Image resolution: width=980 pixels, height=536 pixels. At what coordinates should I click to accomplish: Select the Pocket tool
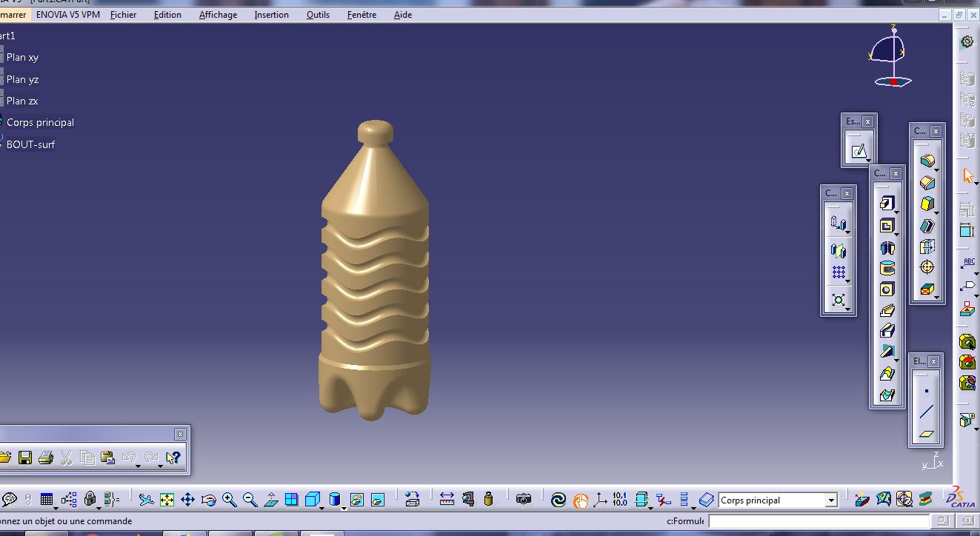click(887, 226)
